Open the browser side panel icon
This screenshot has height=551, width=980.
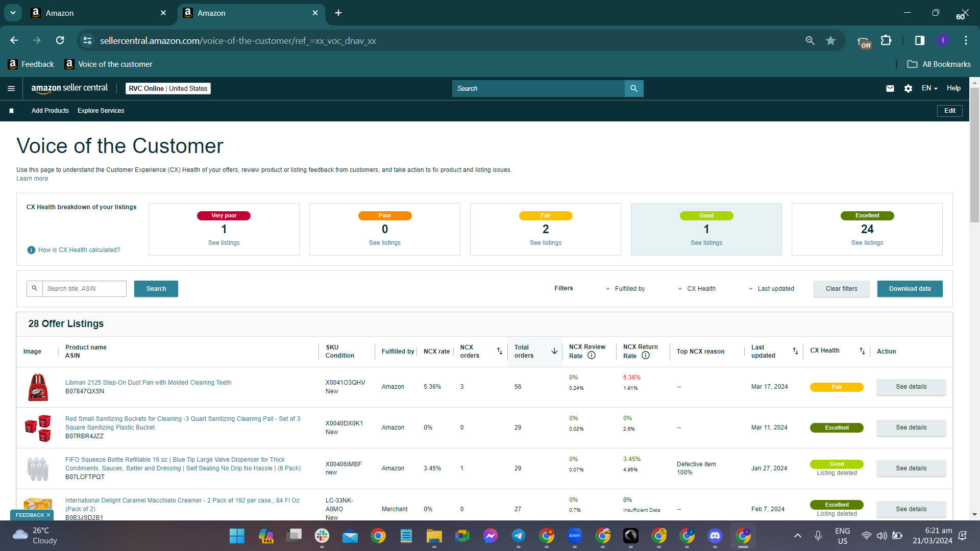pos(920,40)
